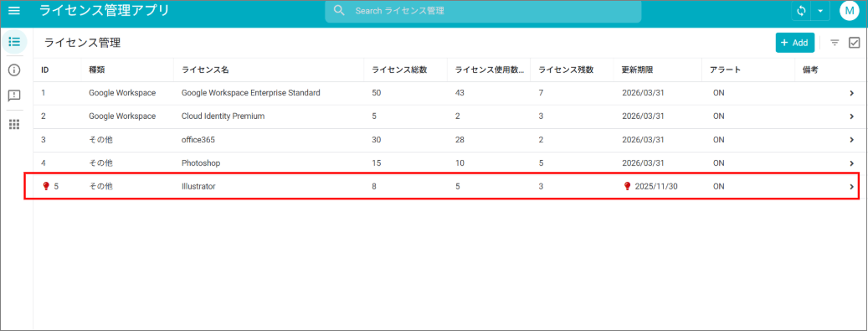The image size is (868, 331).
Task: Sort by the 種類 column header
Action: coord(96,70)
